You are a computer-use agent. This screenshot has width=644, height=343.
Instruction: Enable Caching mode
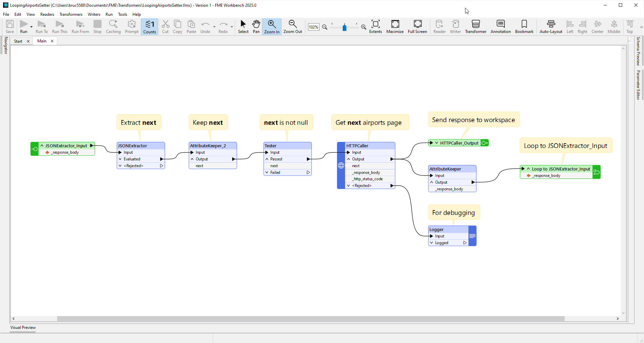point(113,27)
